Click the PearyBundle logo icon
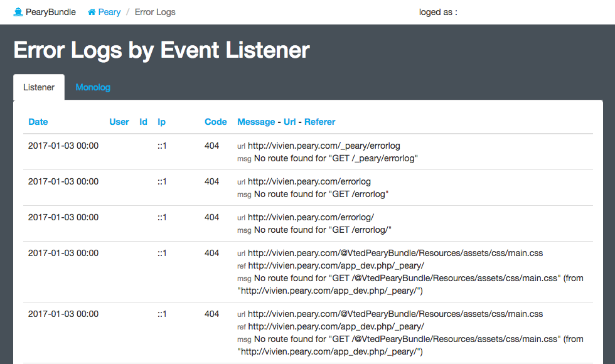 point(18,12)
